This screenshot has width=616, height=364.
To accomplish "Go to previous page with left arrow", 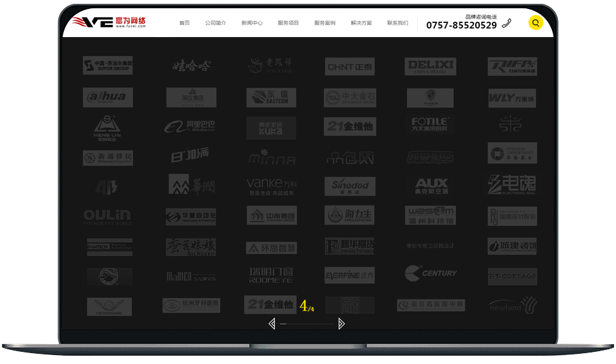I will tap(272, 324).
